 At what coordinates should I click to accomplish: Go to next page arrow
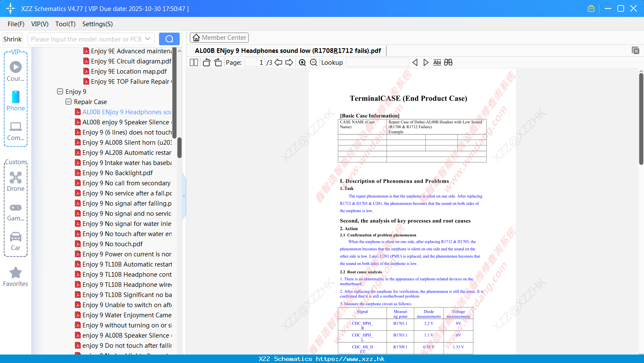click(289, 62)
